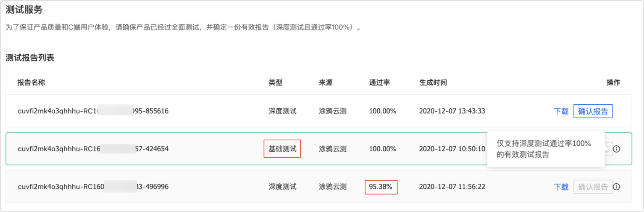Click the red-boxed 95.38% pass rate
This screenshot has width=644, height=212.
coord(381,187)
